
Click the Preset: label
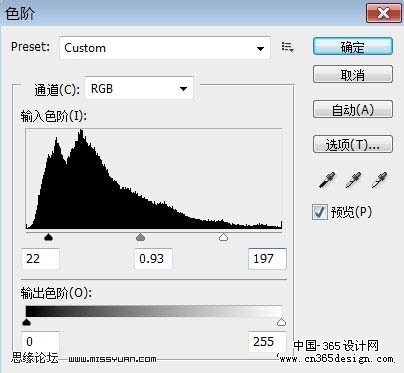click(30, 47)
